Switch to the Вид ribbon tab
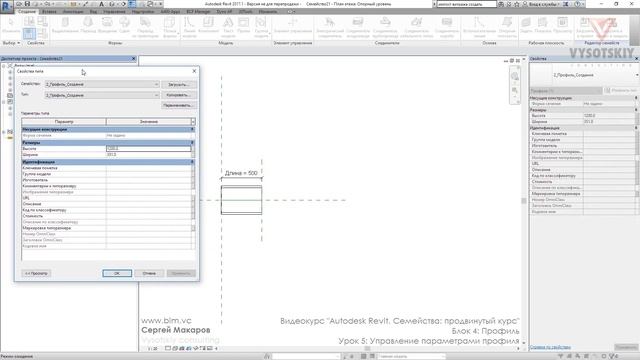The height and width of the screenshot is (360, 640). (93, 11)
